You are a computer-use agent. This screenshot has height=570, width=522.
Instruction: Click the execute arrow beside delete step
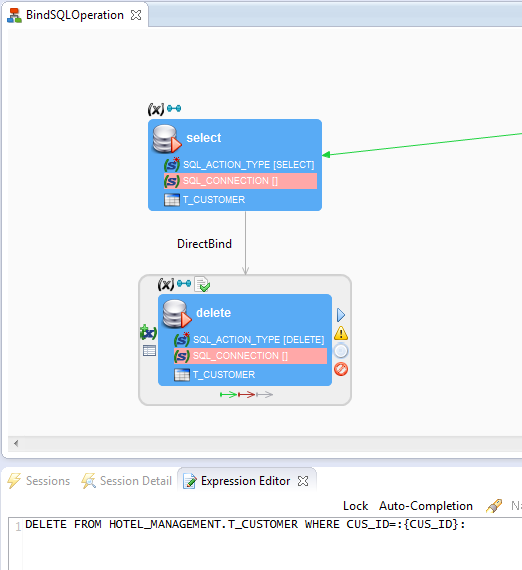341,315
